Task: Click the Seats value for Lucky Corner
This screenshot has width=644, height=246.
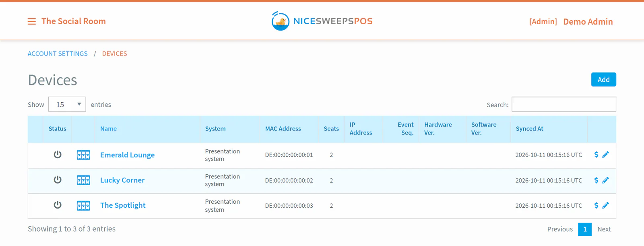Action: pyautogui.click(x=331, y=180)
